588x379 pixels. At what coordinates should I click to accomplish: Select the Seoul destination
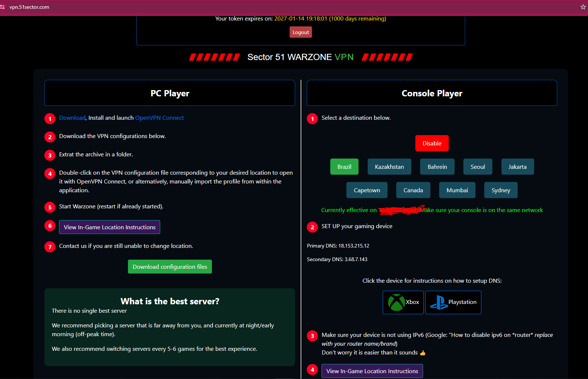tap(478, 167)
